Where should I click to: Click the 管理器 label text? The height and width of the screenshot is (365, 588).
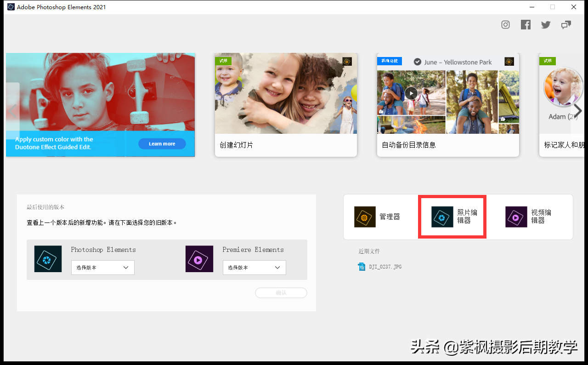pos(390,217)
